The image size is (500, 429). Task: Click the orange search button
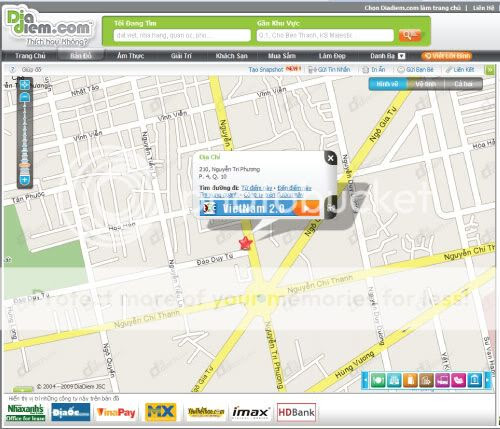pyautogui.click(x=409, y=35)
